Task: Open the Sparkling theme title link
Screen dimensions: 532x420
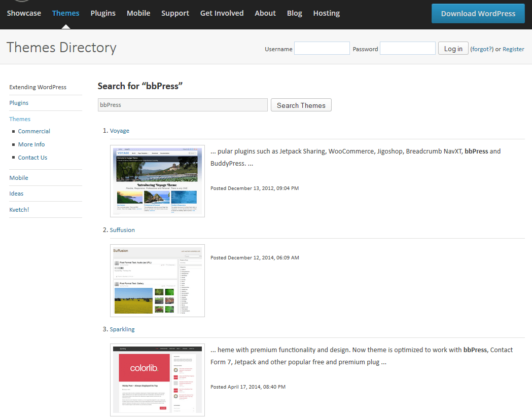Action: [122, 329]
